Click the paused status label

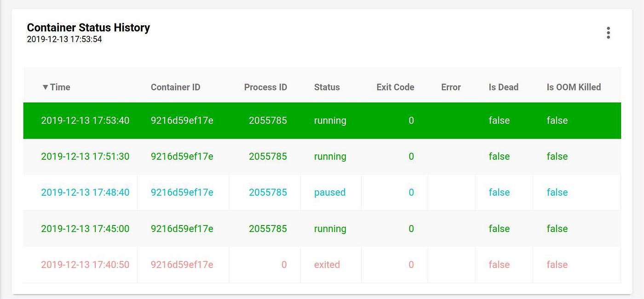[x=330, y=192]
